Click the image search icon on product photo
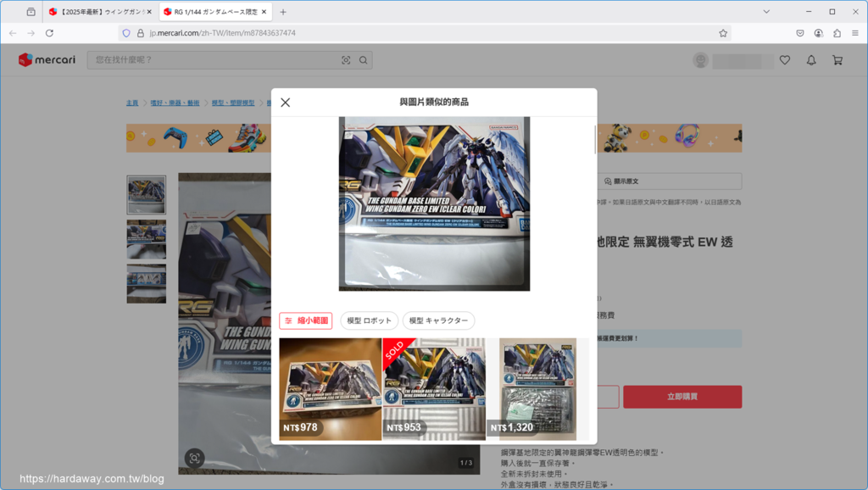The width and height of the screenshot is (868, 490). (x=194, y=458)
